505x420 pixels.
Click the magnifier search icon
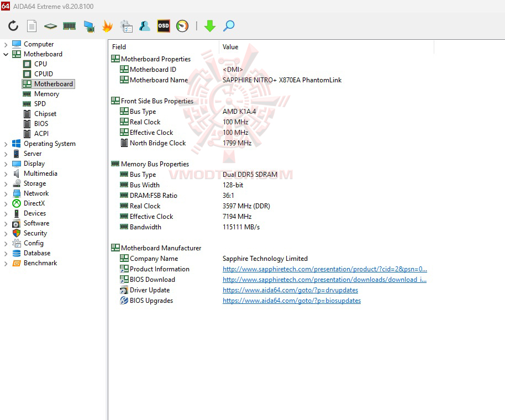pos(229,26)
